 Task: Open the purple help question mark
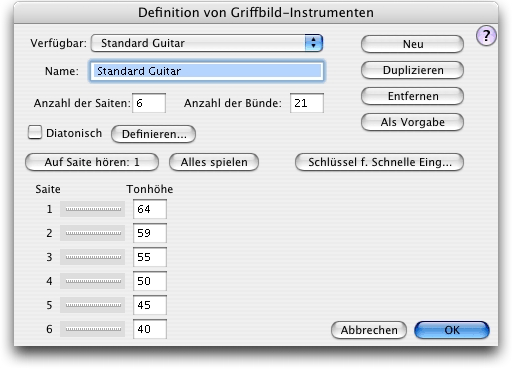click(486, 36)
